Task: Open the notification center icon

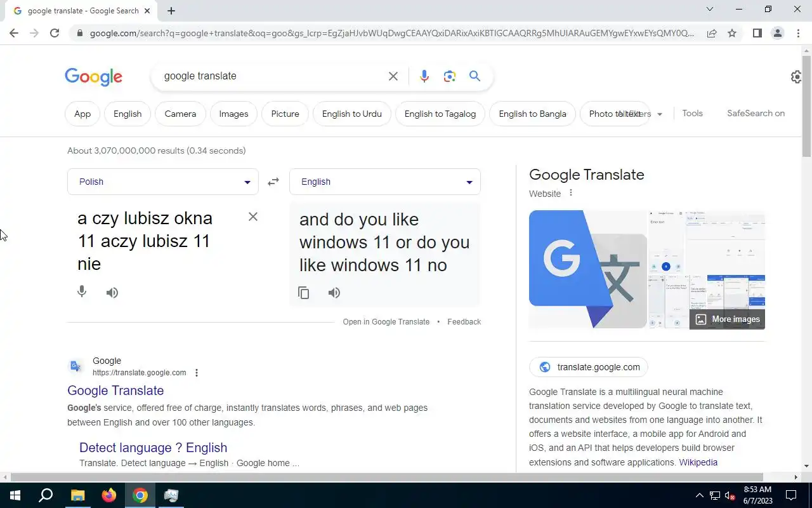Action: pos(791,495)
